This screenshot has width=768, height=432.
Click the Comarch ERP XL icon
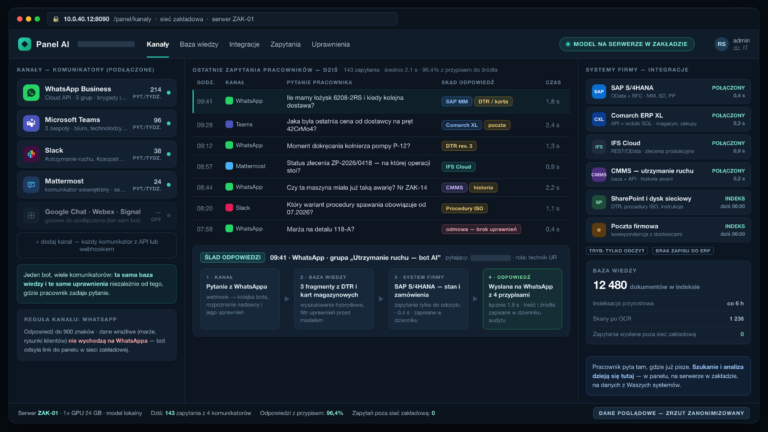(x=599, y=119)
